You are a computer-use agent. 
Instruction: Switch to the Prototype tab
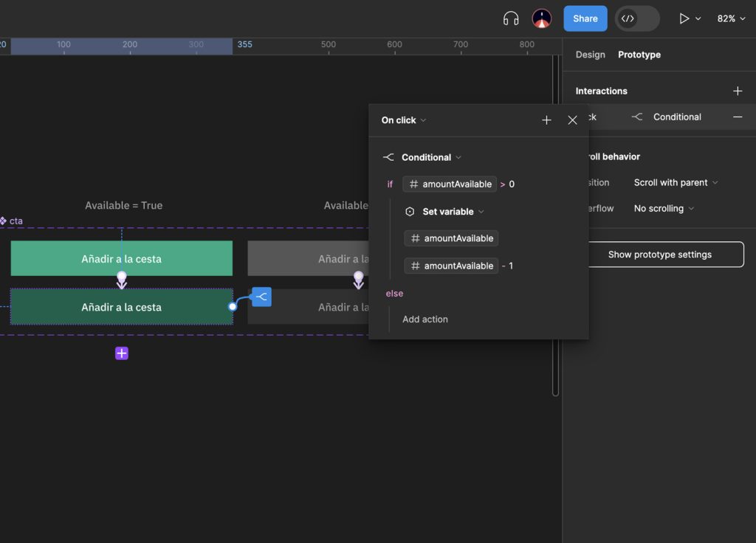pos(639,54)
